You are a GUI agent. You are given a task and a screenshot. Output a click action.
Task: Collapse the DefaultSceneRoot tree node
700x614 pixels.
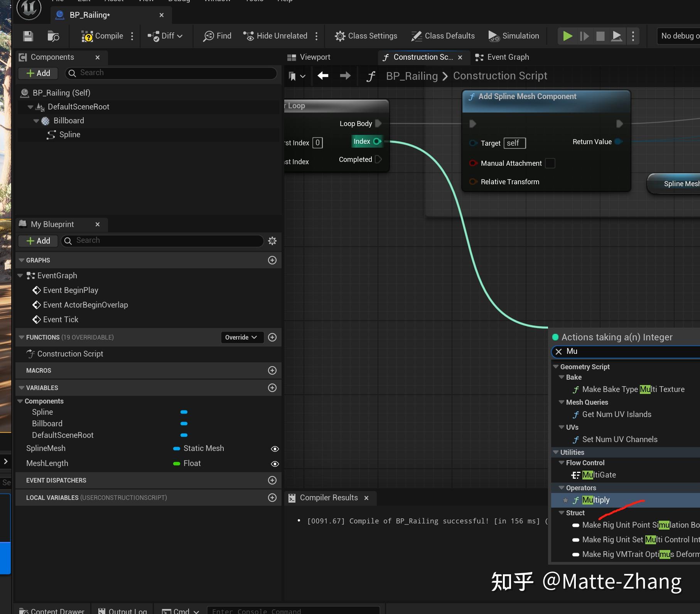(30, 107)
